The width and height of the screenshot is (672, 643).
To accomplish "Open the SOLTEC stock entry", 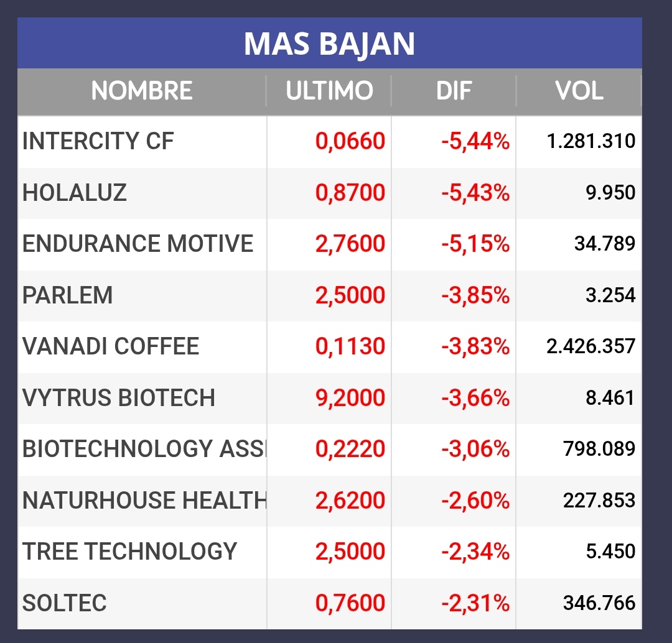I will point(65,603).
